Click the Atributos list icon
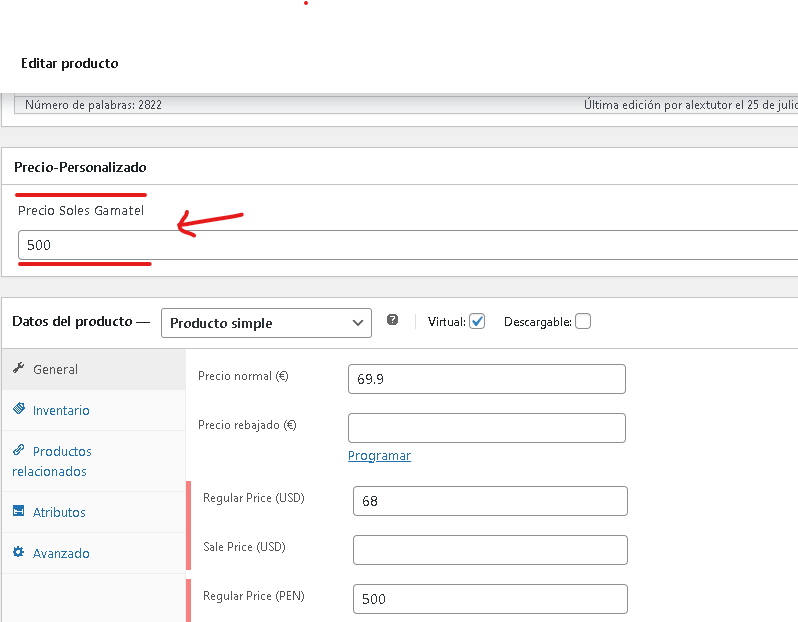This screenshot has width=798, height=622. click(x=19, y=511)
